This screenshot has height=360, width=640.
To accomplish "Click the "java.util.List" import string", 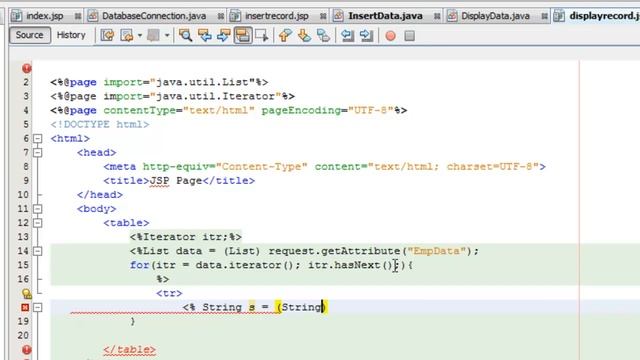I will pyautogui.click(x=202, y=82).
